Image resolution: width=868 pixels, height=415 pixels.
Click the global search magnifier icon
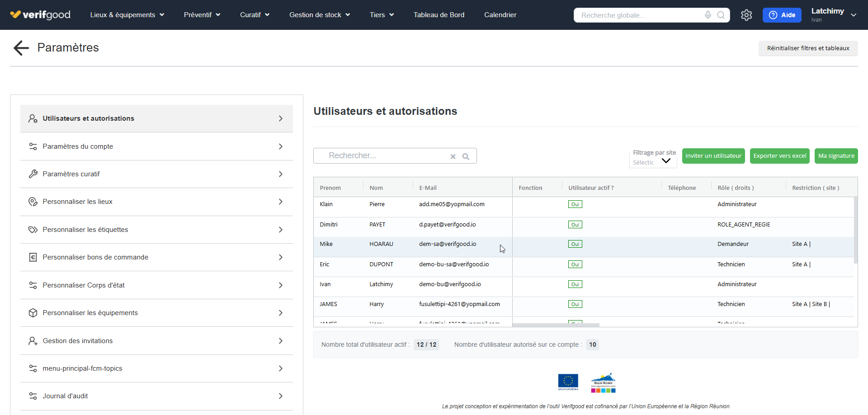click(x=721, y=15)
